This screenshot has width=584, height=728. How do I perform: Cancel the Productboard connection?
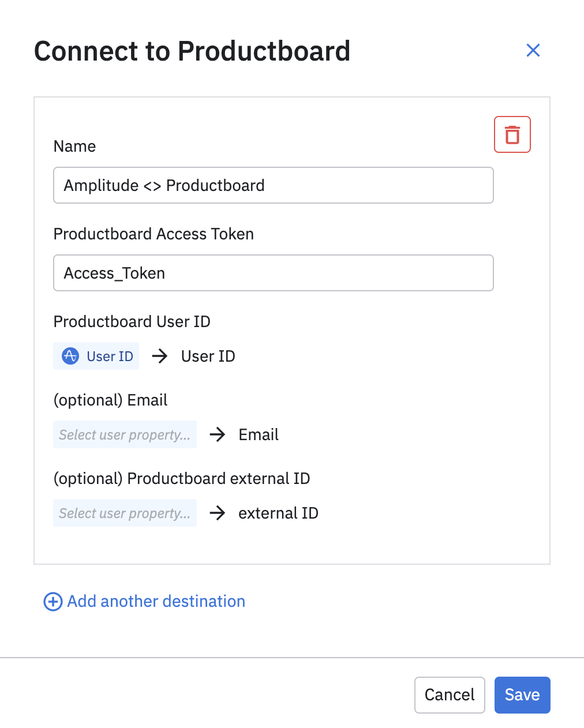click(450, 695)
